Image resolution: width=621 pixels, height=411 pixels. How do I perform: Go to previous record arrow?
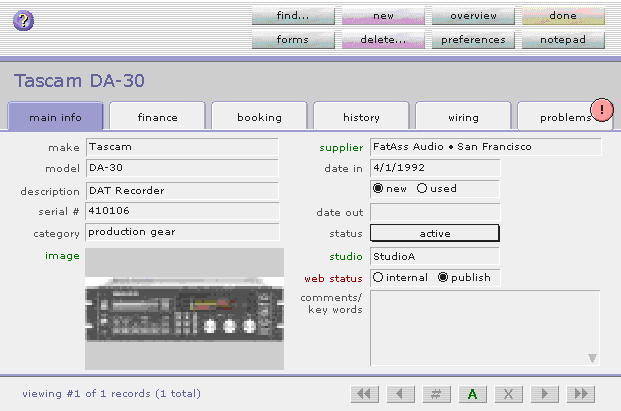[x=400, y=394]
